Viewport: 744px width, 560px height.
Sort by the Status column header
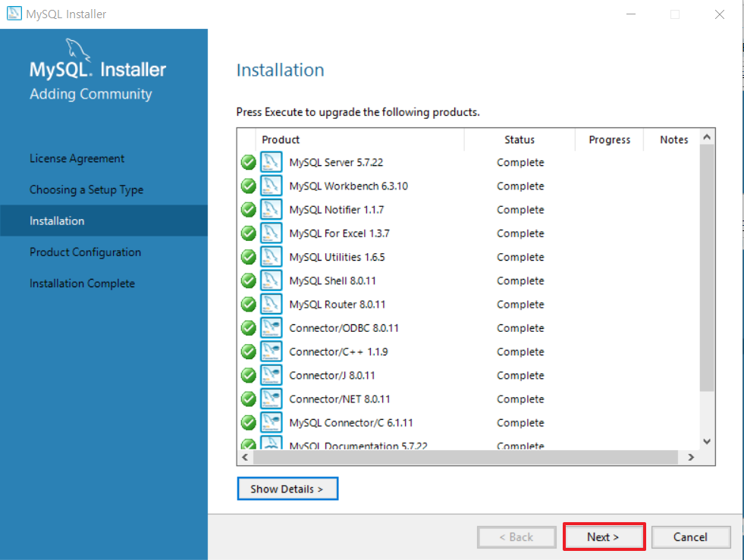[520, 139]
